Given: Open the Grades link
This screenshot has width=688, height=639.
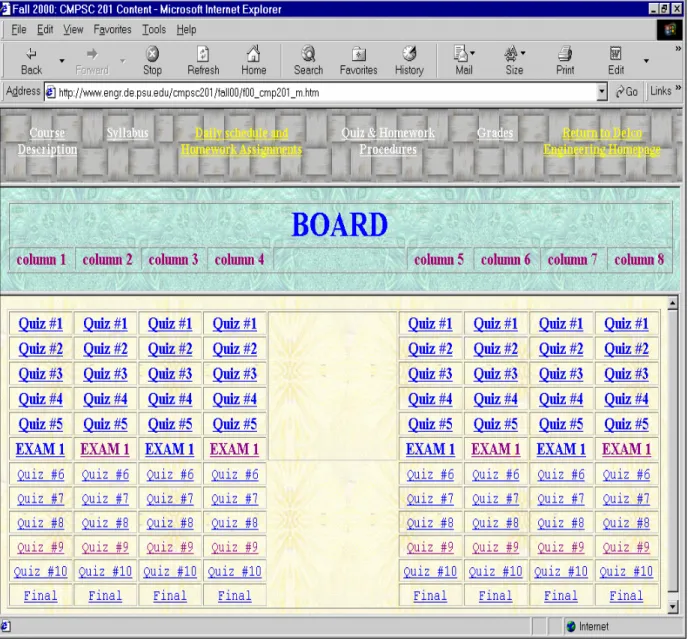Looking at the screenshot, I should 495,133.
